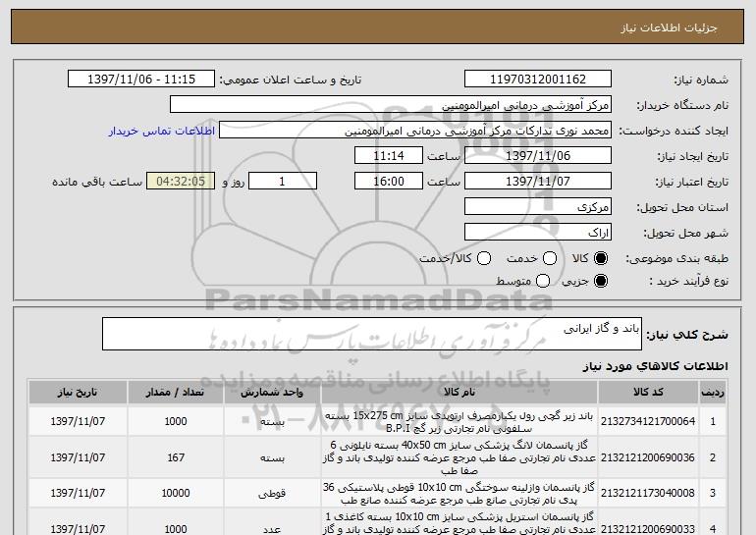The height and width of the screenshot is (535, 756).
Task: Click the creation time field 11:14
Action: [x=389, y=156]
